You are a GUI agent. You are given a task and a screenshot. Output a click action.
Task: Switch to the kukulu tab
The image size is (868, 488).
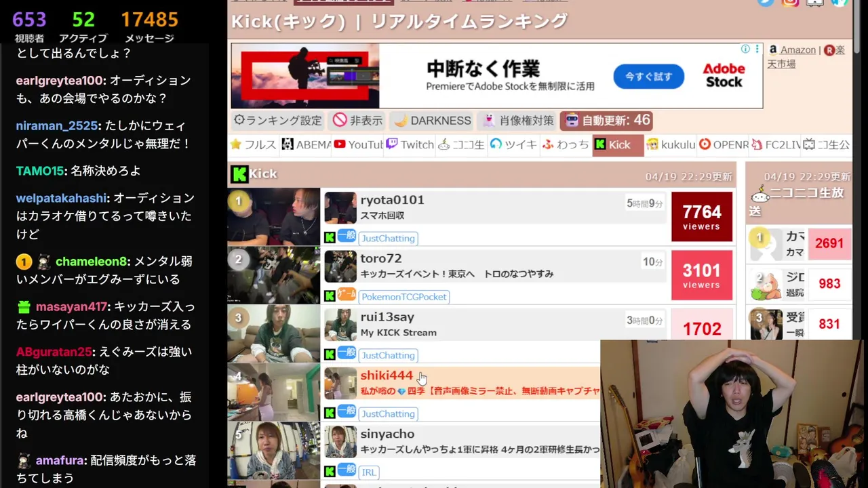pos(670,144)
